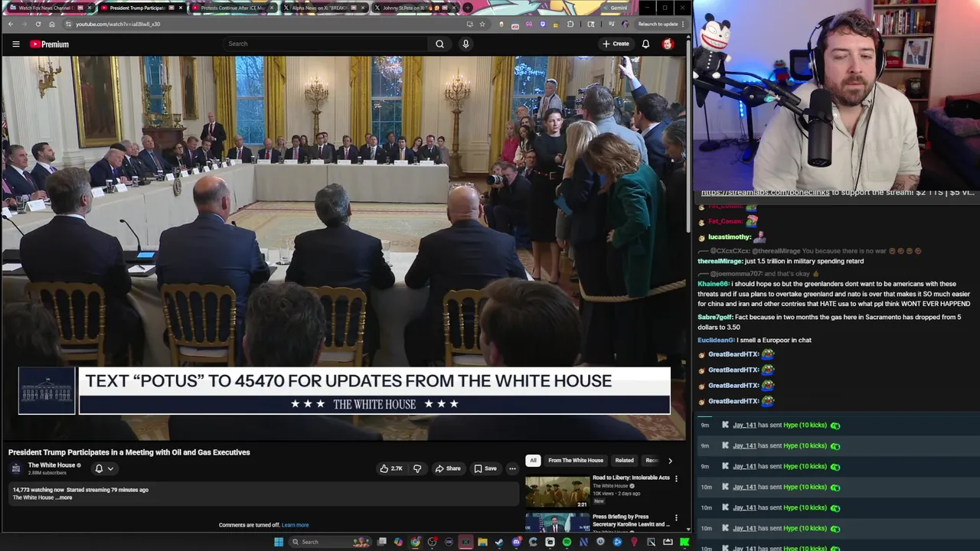Viewport: 980px width, 551px height.
Task: Start voice search with the microphone icon
Action: (465, 44)
